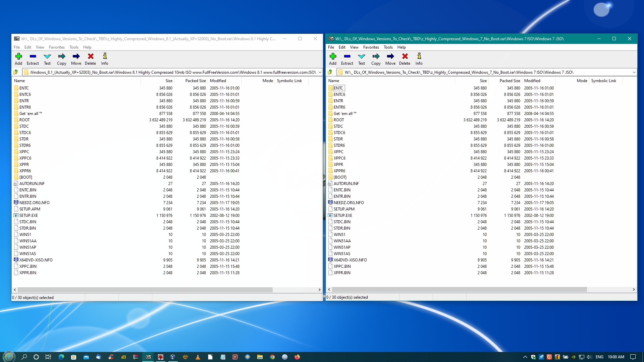The height and width of the screenshot is (362, 644).
Task: Click right scroll arrow in right window
Action: click(x=634, y=290)
